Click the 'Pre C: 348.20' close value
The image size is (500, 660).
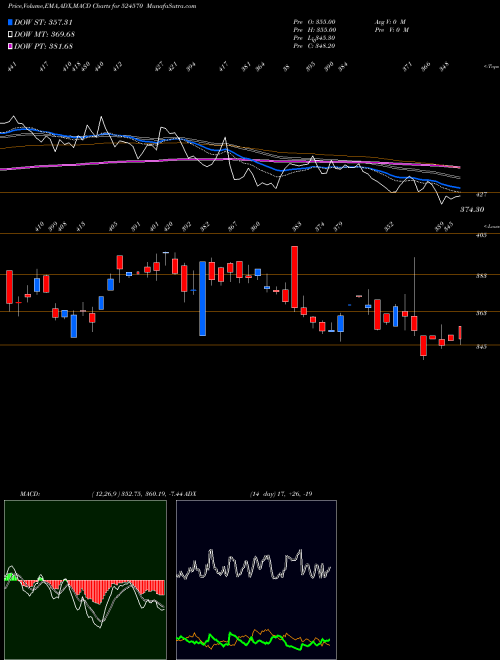coord(314,46)
